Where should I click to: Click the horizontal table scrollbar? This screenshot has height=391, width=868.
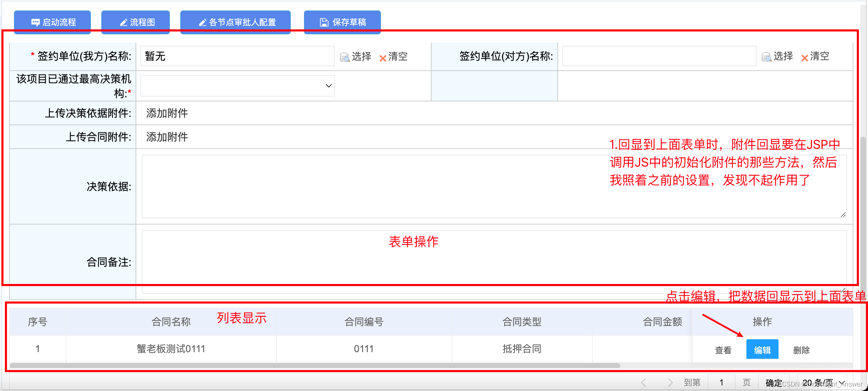point(314,365)
